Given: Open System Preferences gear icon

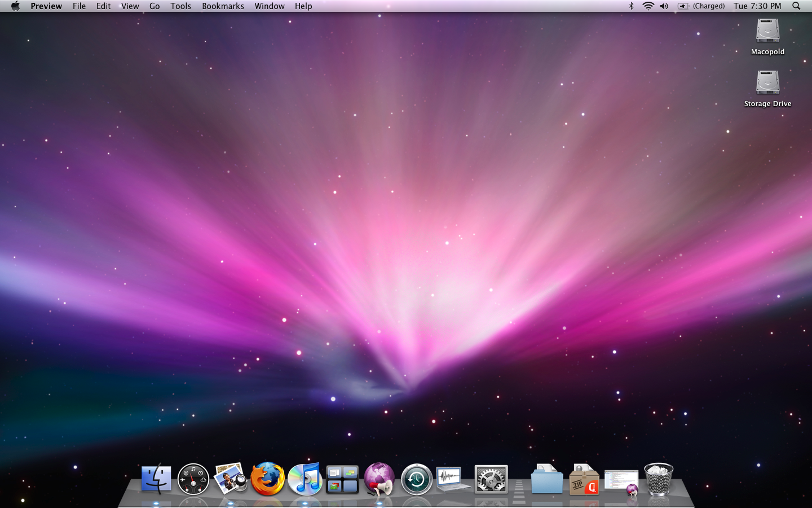Looking at the screenshot, I should click(491, 479).
